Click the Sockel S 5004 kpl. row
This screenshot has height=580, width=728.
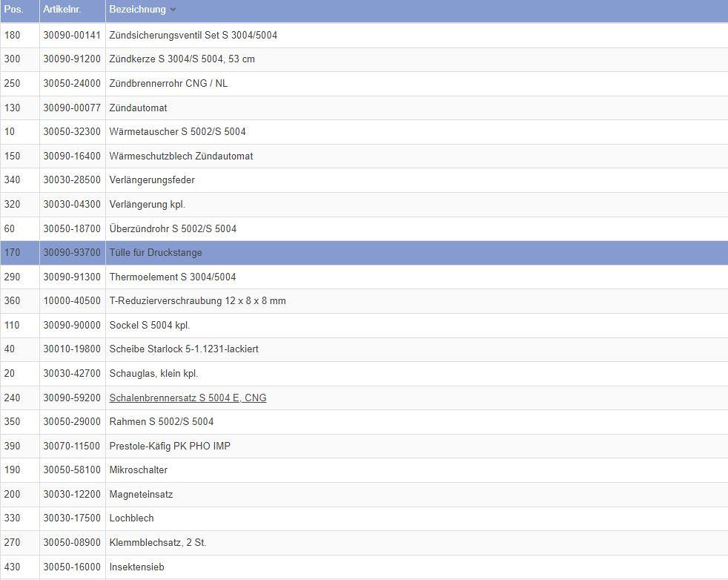tap(149, 325)
